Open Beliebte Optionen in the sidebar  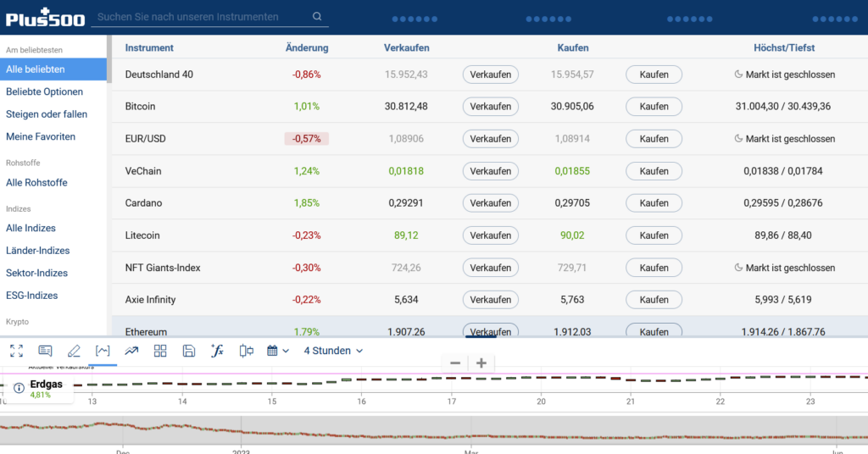[44, 91]
